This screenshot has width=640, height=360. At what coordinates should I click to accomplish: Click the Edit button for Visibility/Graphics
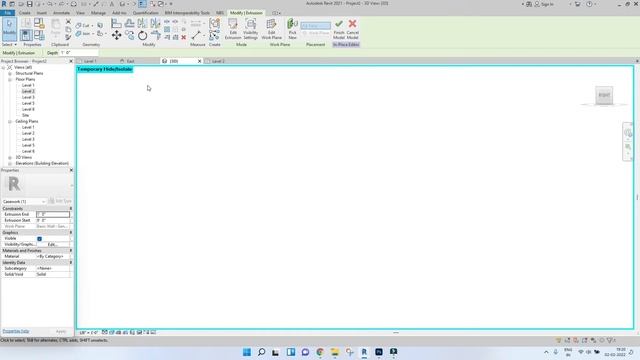coord(52,244)
